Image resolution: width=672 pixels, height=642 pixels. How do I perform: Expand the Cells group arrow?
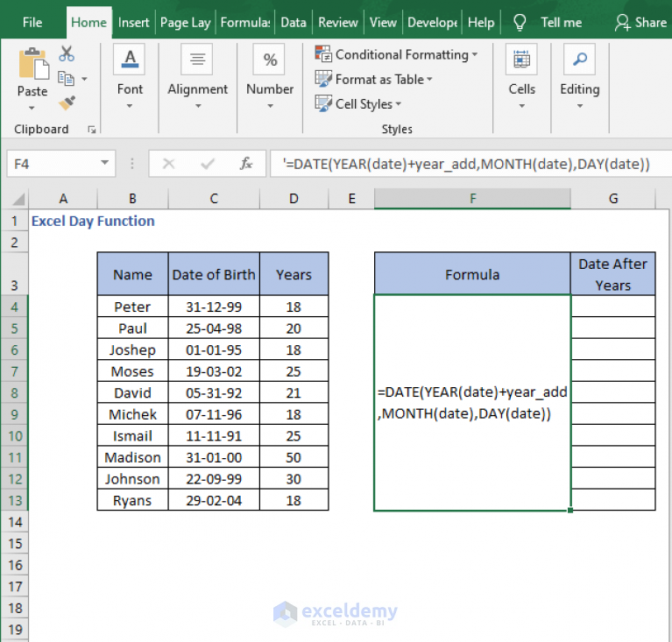[521, 106]
